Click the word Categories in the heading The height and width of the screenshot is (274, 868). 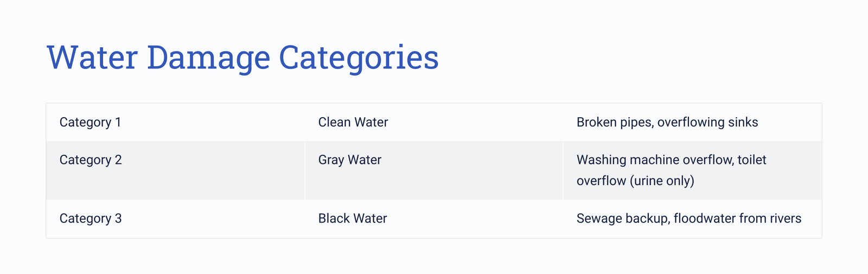tap(359, 59)
